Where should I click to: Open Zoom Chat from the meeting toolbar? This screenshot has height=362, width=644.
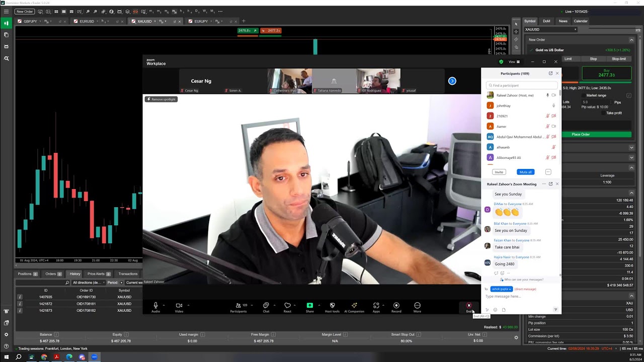point(266,305)
